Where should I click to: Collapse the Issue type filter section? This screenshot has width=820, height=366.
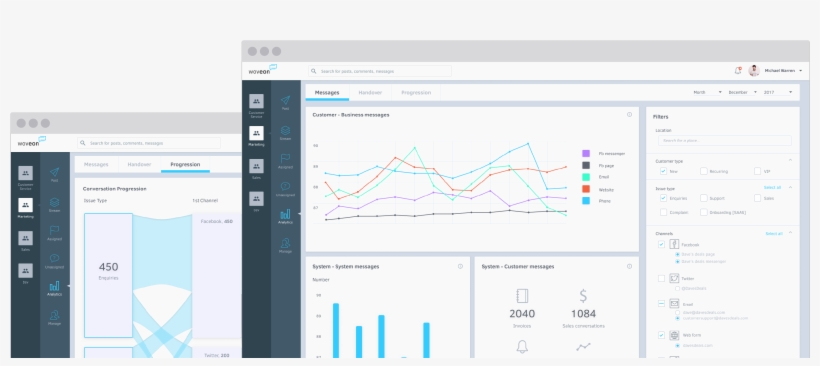pyautogui.click(x=790, y=187)
